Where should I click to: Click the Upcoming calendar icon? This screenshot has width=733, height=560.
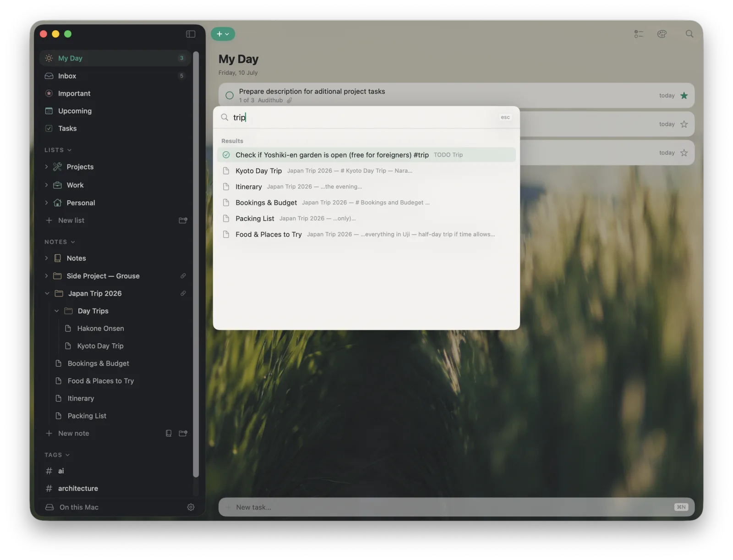click(x=49, y=111)
